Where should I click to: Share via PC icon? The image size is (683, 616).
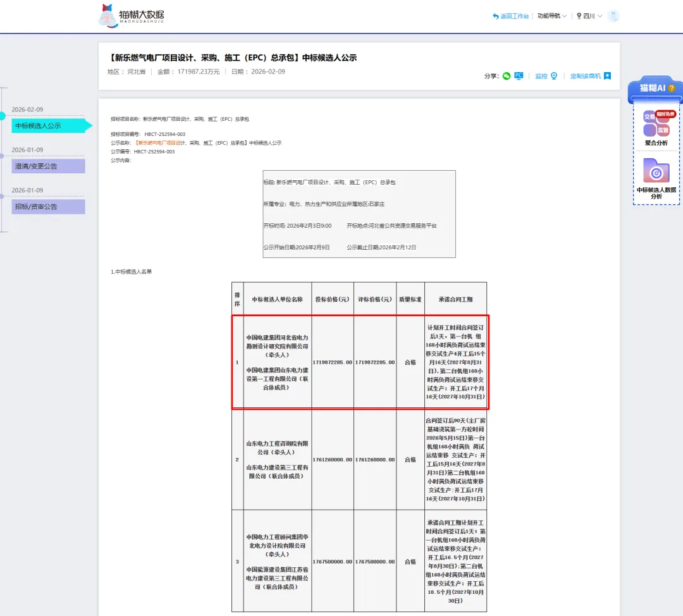tap(519, 76)
